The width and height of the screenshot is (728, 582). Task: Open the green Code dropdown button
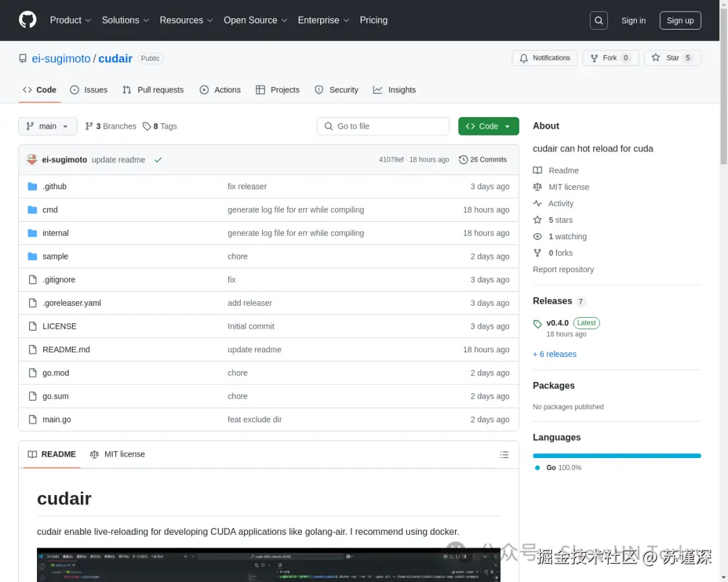pyautogui.click(x=489, y=126)
